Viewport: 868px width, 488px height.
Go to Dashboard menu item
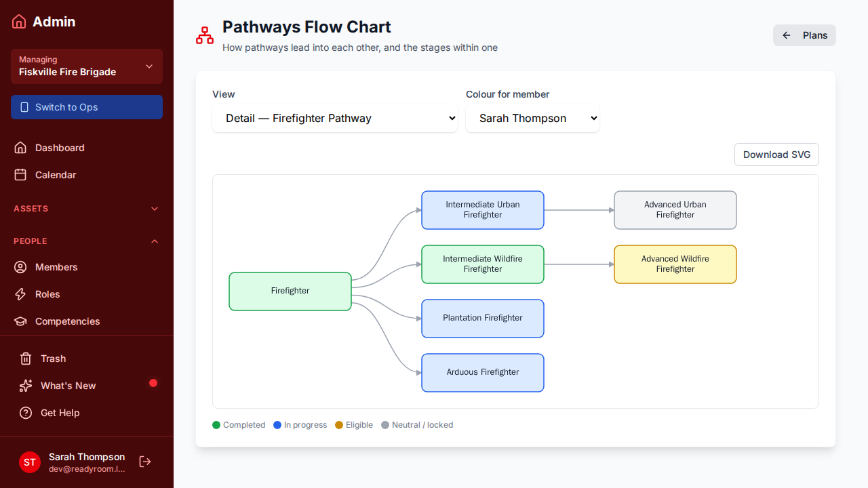point(87,148)
